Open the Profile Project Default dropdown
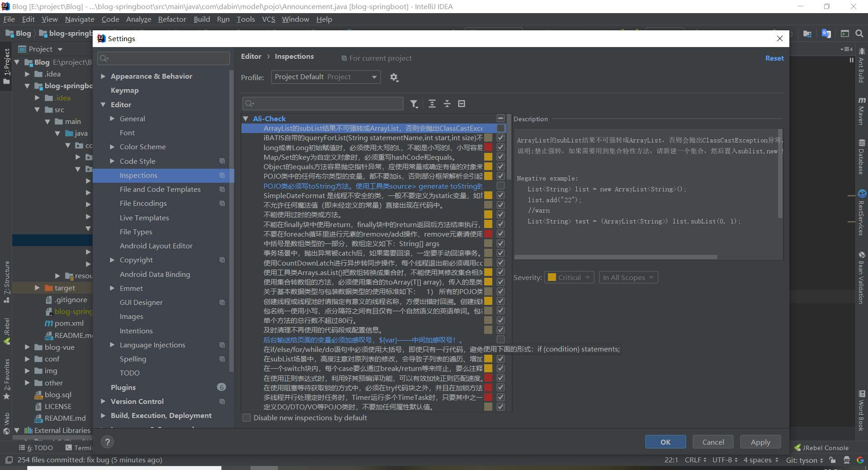 [325, 77]
